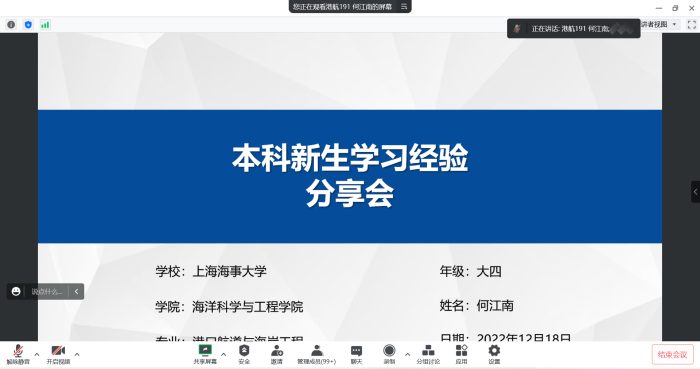Expand share screen options arrow
This screenshot has height=369, width=700.
pos(224,354)
